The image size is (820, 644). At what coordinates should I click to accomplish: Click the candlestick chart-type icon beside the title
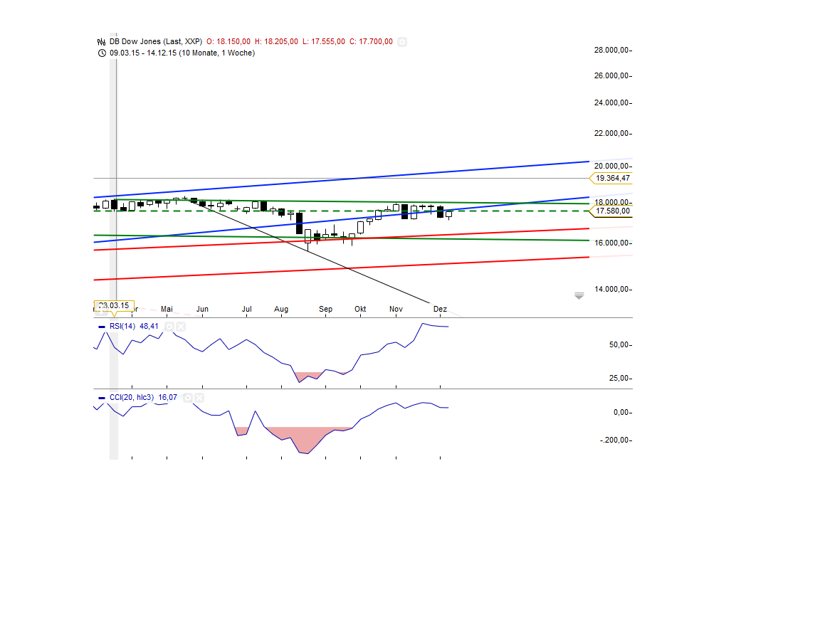pyautogui.click(x=100, y=41)
